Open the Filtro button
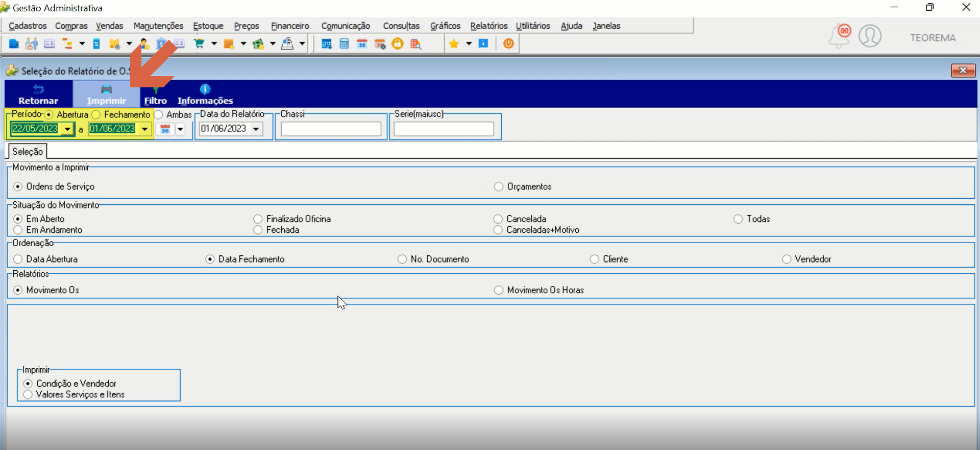The image size is (980, 450). click(155, 95)
